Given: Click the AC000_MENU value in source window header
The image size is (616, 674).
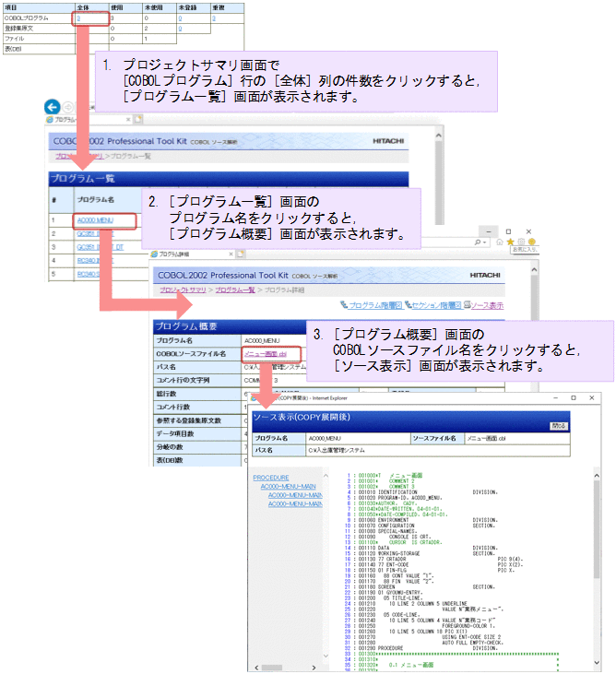Looking at the screenshot, I should click(325, 439).
